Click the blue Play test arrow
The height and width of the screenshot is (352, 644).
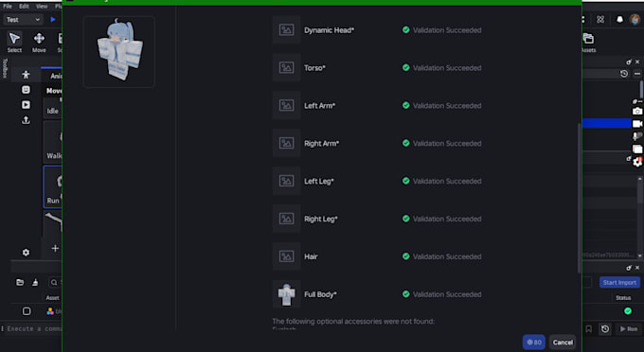tap(53, 19)
